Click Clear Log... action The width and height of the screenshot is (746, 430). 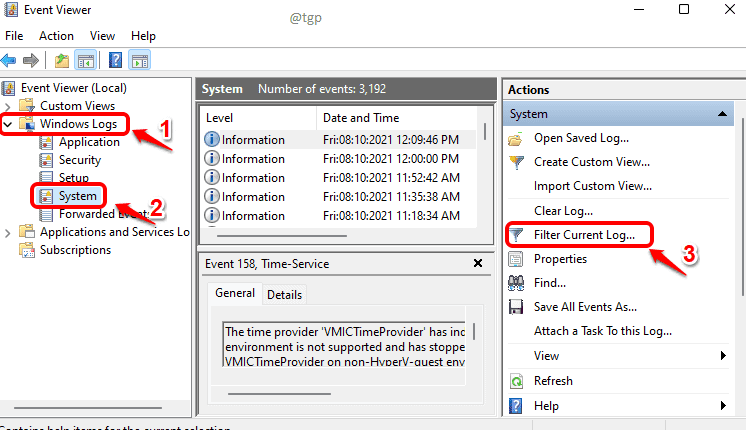coord(563,211)
